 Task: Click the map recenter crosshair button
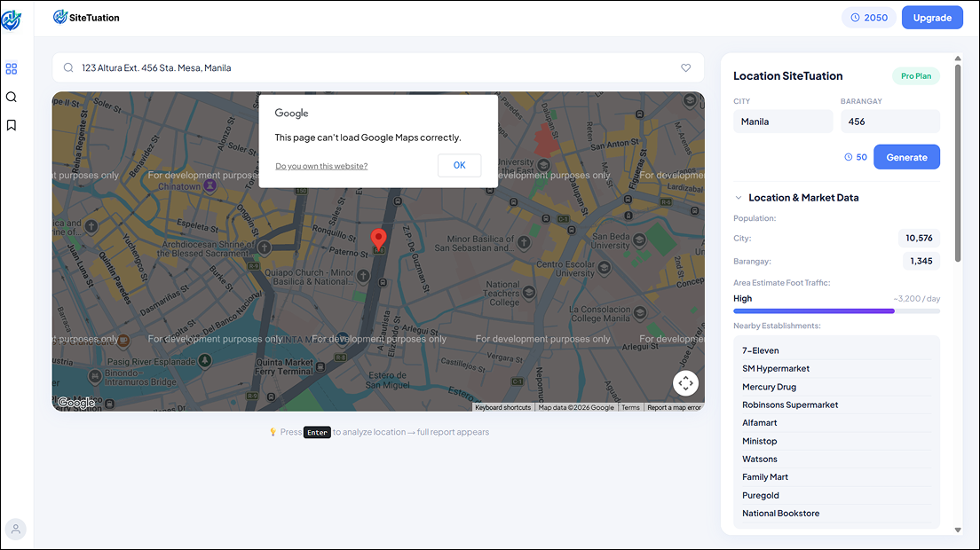685,383
